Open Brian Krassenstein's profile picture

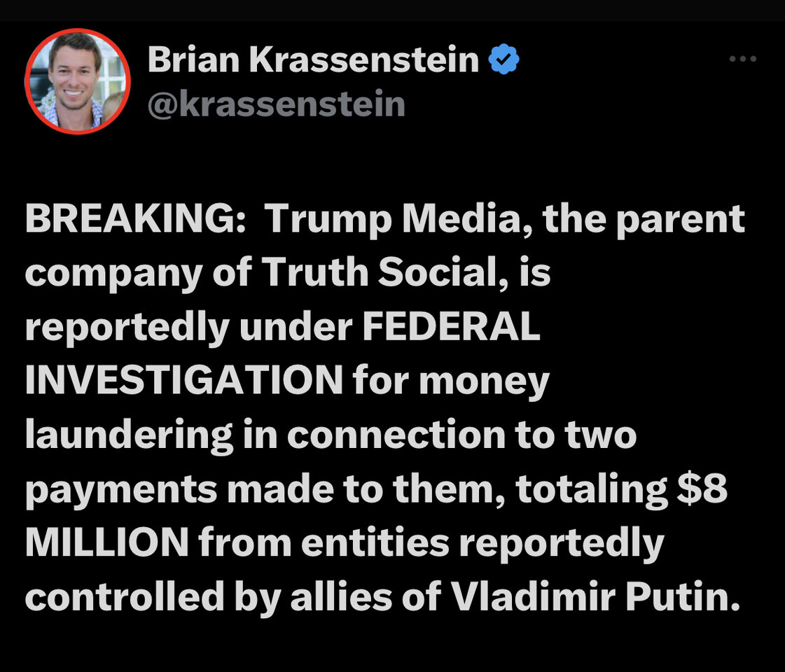[x=77, y=80]
